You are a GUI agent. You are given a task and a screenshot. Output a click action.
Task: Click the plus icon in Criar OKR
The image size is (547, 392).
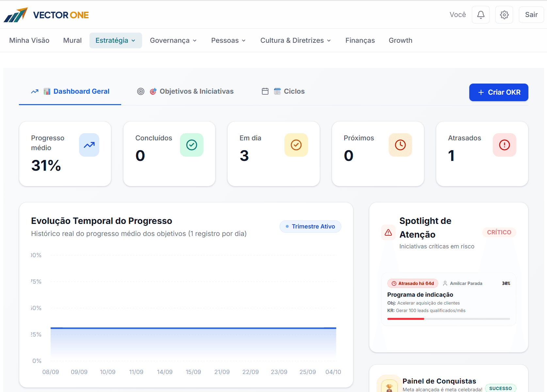pyautogui.click(x=481, y=92)
